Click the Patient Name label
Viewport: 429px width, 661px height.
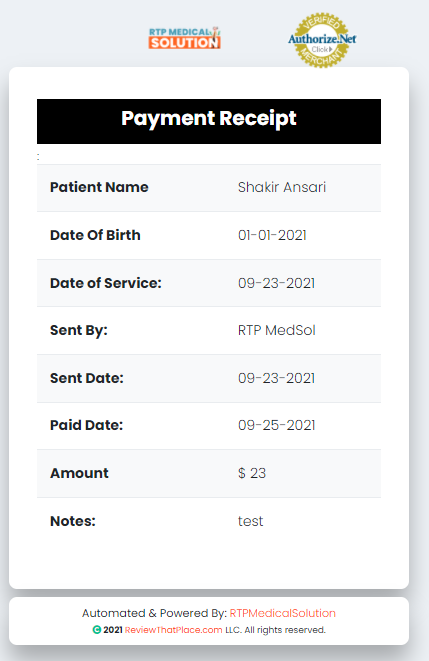pos(99,187)
